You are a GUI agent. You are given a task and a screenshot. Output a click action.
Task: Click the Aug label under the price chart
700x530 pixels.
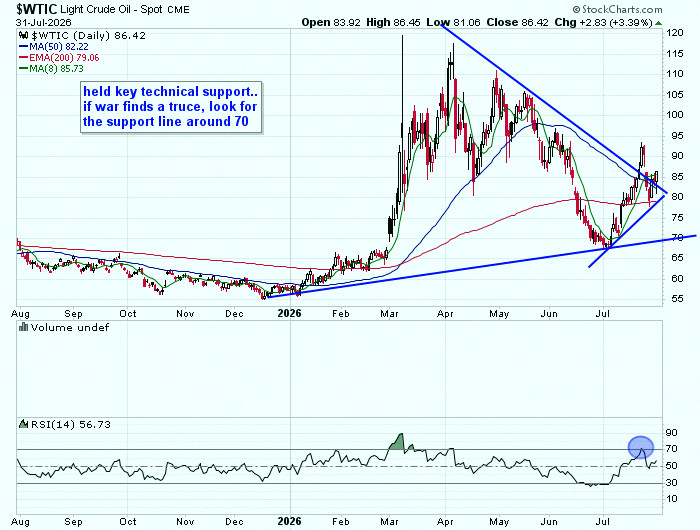(x=20, y=314)
